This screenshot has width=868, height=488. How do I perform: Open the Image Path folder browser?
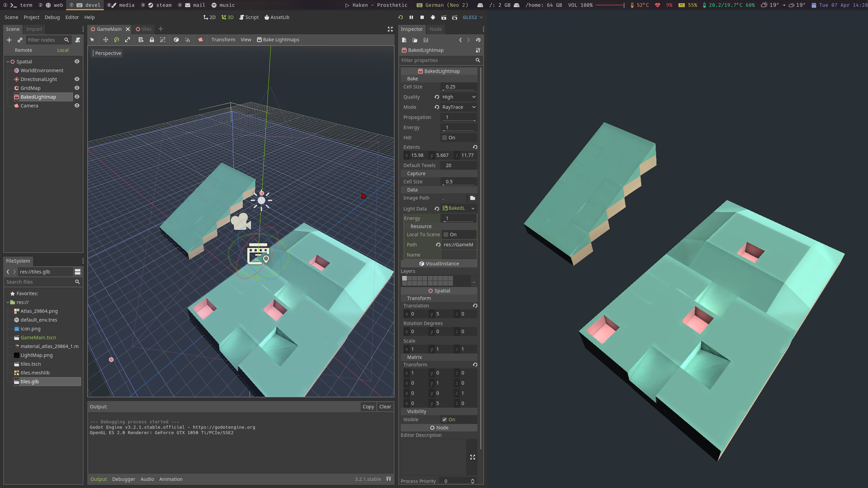point(472,198)
